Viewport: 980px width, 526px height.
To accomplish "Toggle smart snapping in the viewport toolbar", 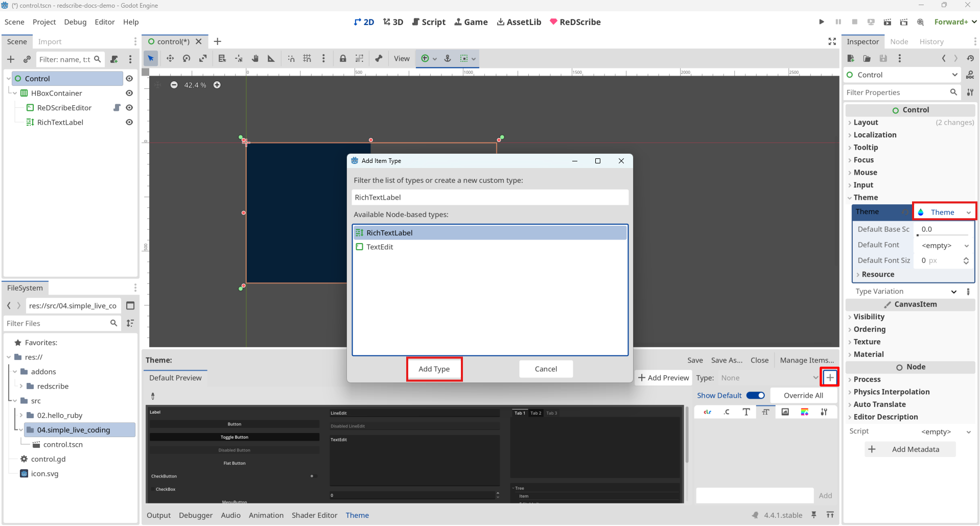I will coord(291,59).
